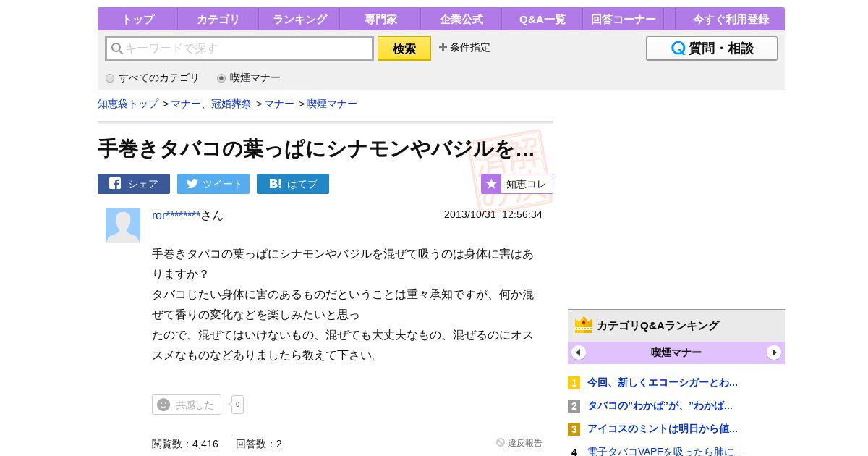
Task: Click the crown icon beside カテゴリQ&Aランキング
Action: [x=584, y=324]
